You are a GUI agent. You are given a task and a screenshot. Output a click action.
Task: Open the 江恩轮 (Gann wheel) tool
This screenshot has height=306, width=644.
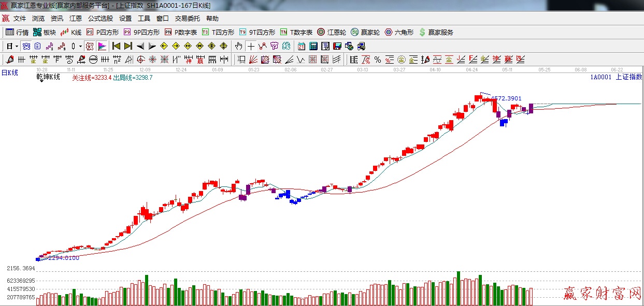coord(332,32)
